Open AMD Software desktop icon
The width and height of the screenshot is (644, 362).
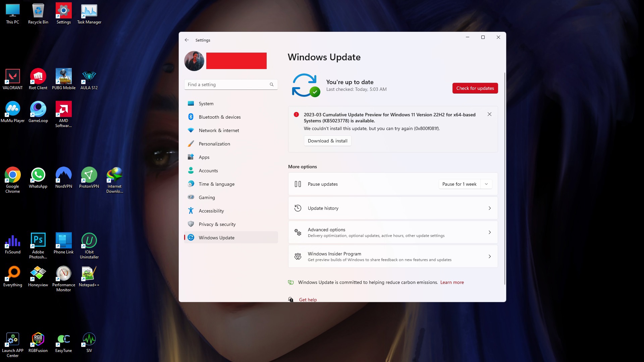click(64, 115)
